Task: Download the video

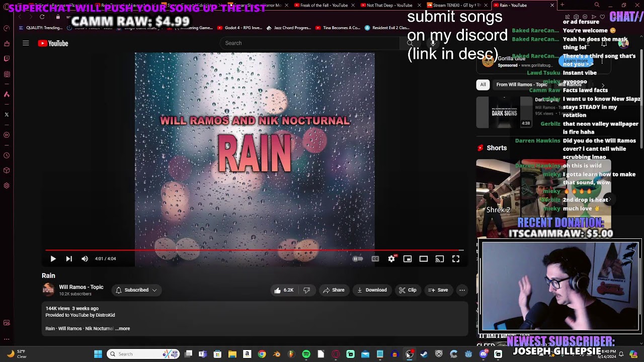Action: 372,290
